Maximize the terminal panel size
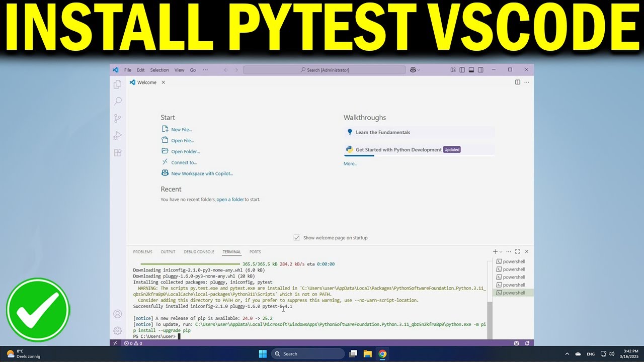Image resolution: width=644 pixels, height=362 pixels. [x=518, y=251]
